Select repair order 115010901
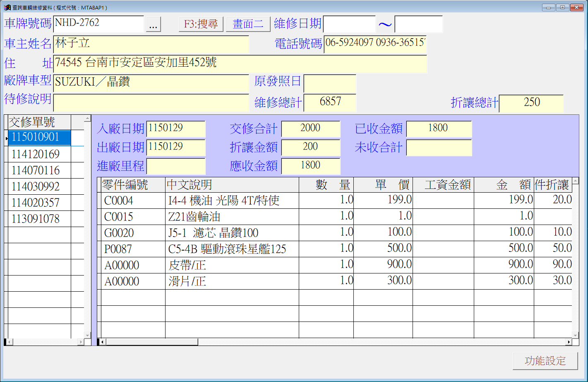 pos(39,138)
